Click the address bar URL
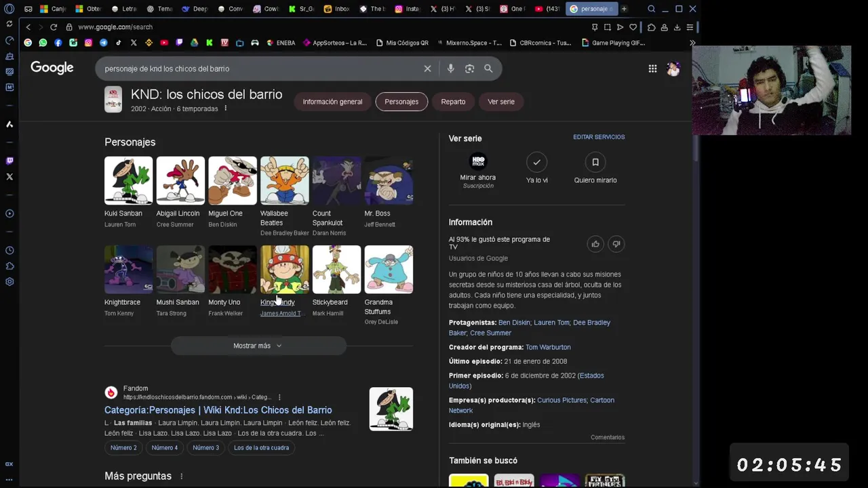 115,27
